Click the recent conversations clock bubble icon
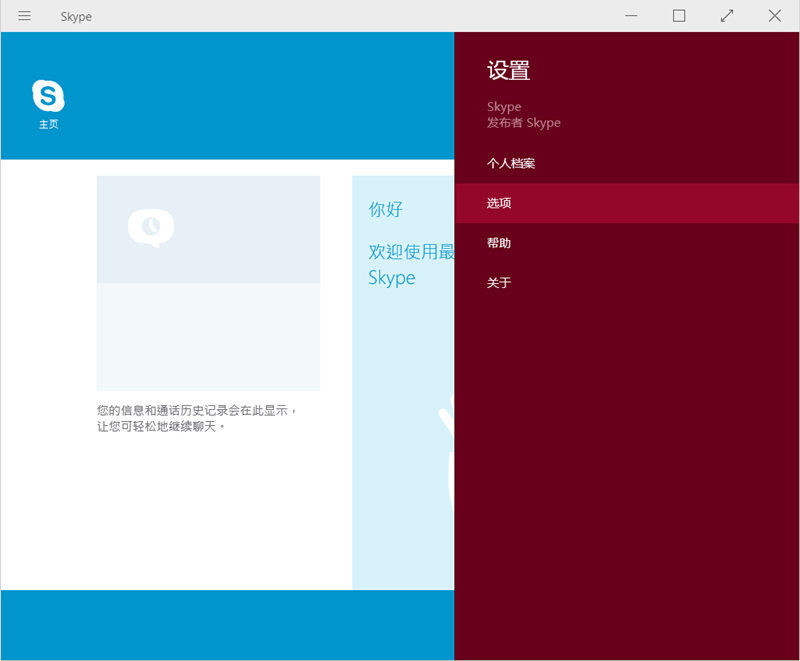800x661 pixels. point(151,227)
